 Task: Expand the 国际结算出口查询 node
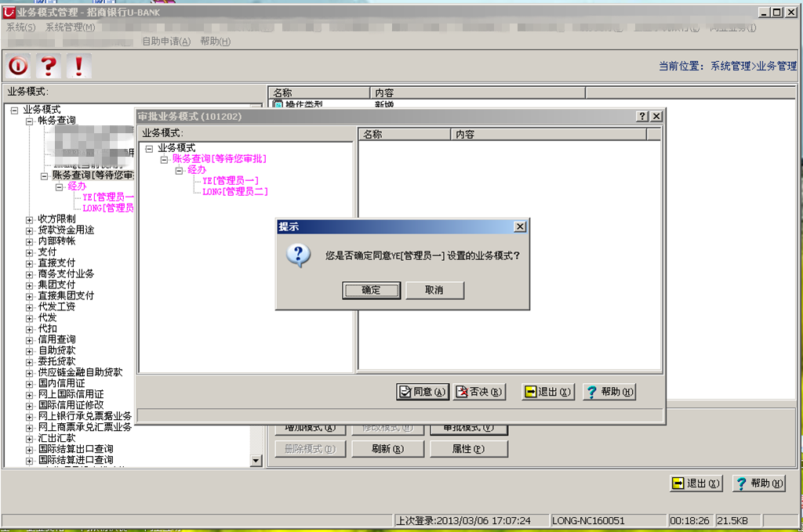coord(30,451)
